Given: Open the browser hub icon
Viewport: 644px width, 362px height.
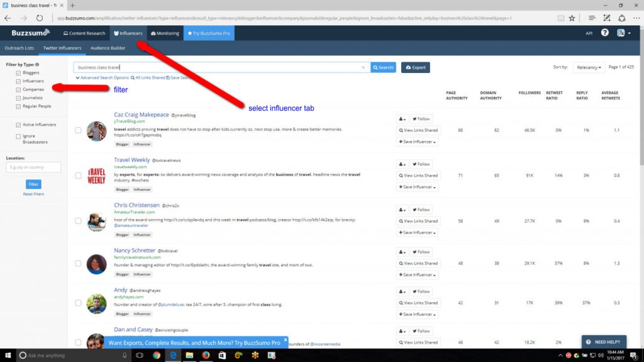Looking at the screenshot, I should click(x=592, y=18).
